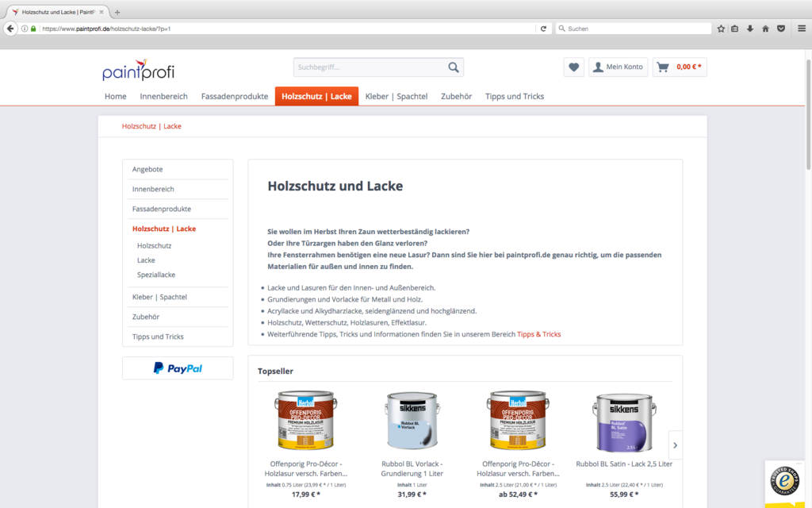Open the downloads arrow icon
Viewport: 812px width, 508px height.
click(750, 29)
